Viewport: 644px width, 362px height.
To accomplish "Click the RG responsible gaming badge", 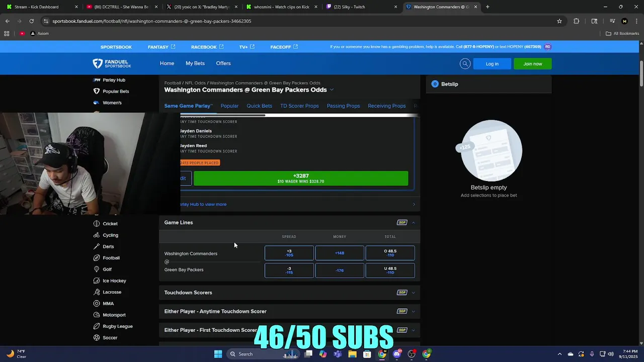I will coord(547,47).
